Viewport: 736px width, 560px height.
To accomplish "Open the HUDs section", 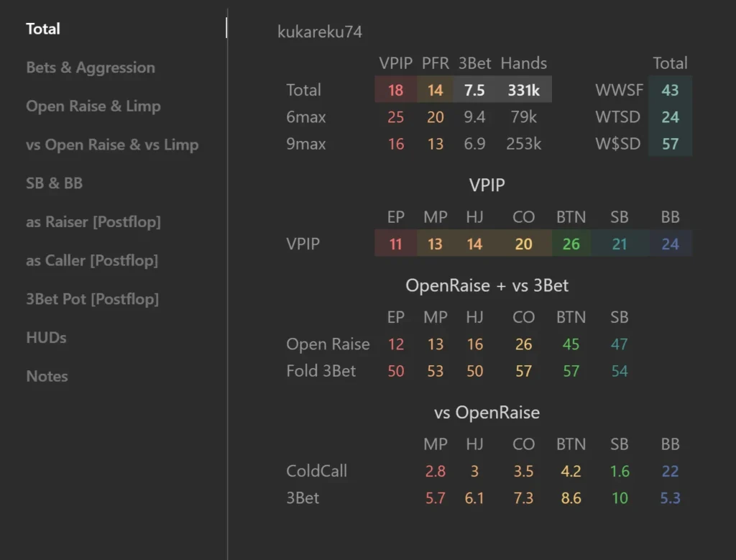I will 46,337.
